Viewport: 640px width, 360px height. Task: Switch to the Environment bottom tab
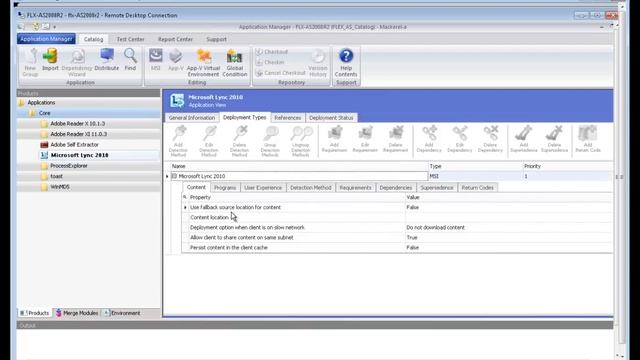(122, 313)
